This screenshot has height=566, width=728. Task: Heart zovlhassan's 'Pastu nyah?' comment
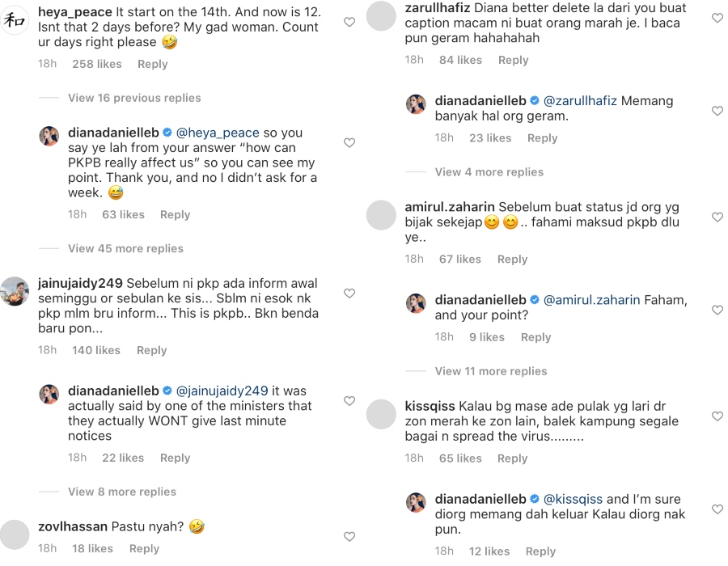pos(349,536)
